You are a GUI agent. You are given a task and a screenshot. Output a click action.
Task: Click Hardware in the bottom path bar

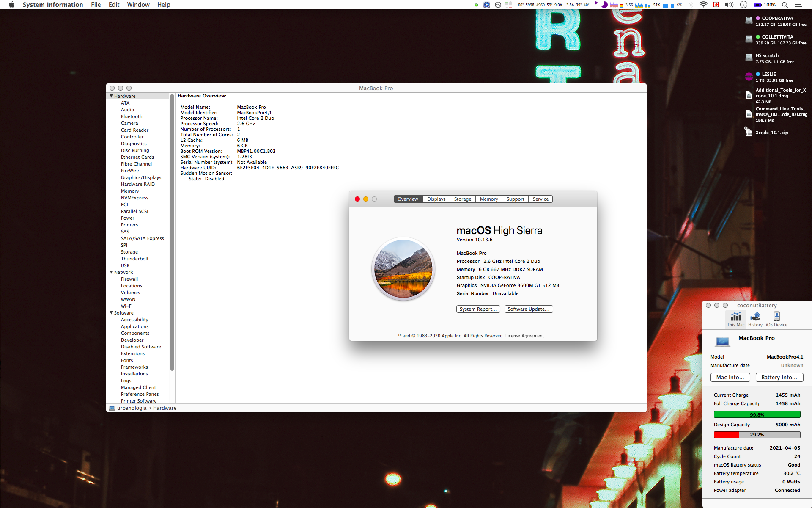165,408
